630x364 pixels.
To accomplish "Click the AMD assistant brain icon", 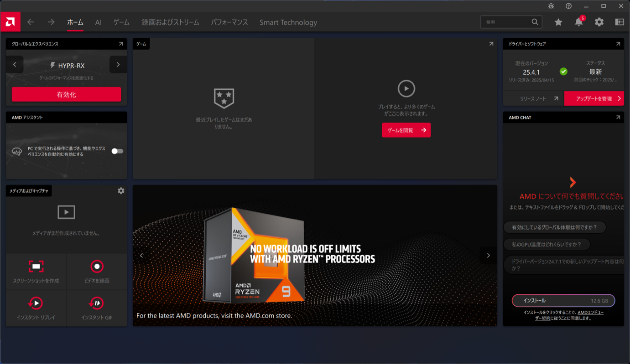I will 17,151.
